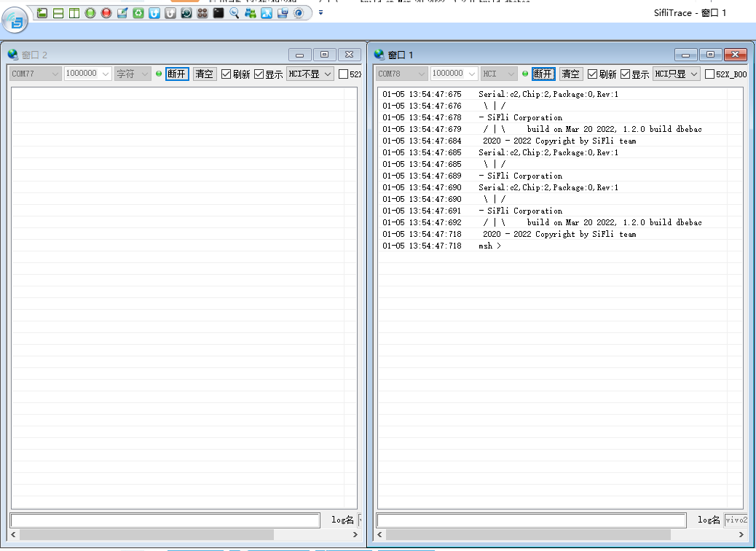Click the green recycle toolbar icon
The height and width of the screenshot is (551, 756).
138,13
